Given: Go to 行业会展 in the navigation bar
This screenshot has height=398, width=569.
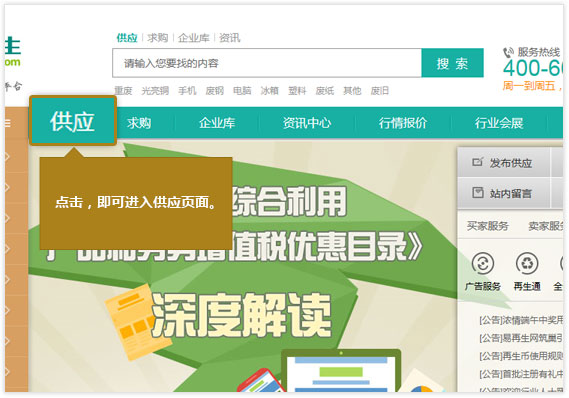Looking at the screenshot, I should [x=499, y=123].
